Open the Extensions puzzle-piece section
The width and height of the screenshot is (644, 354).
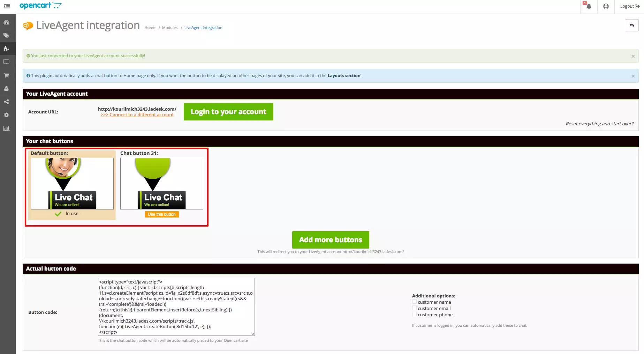point(7,49)
